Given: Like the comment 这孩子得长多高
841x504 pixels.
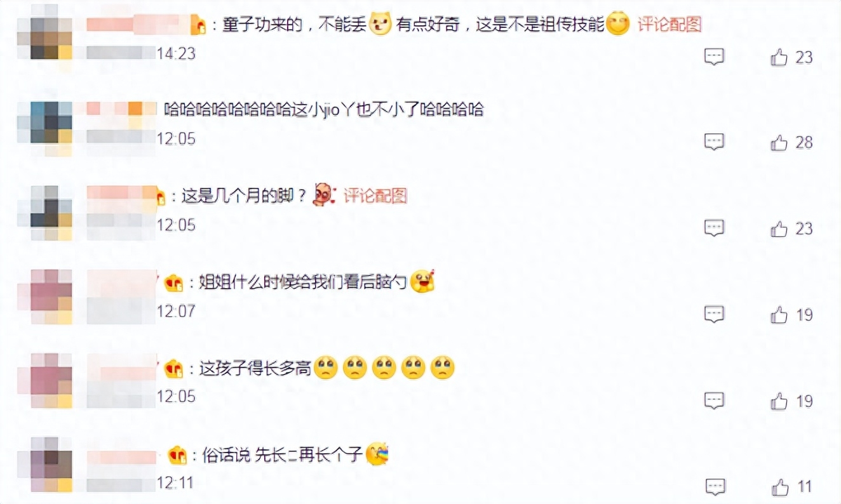Looking at the screenshot, I should coord(779,401).
